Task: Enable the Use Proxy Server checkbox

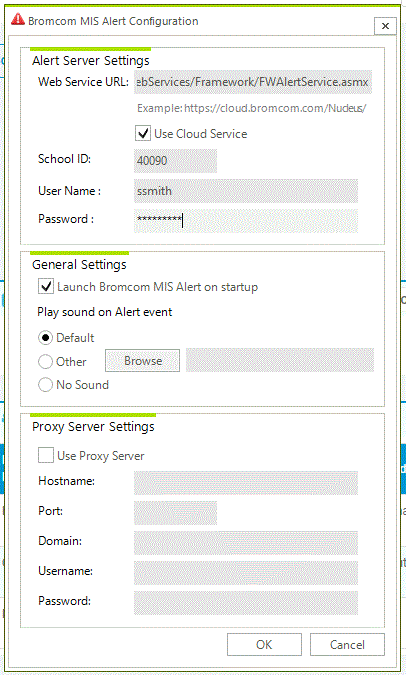Action: pyautogui.click(x=46, y=455)
